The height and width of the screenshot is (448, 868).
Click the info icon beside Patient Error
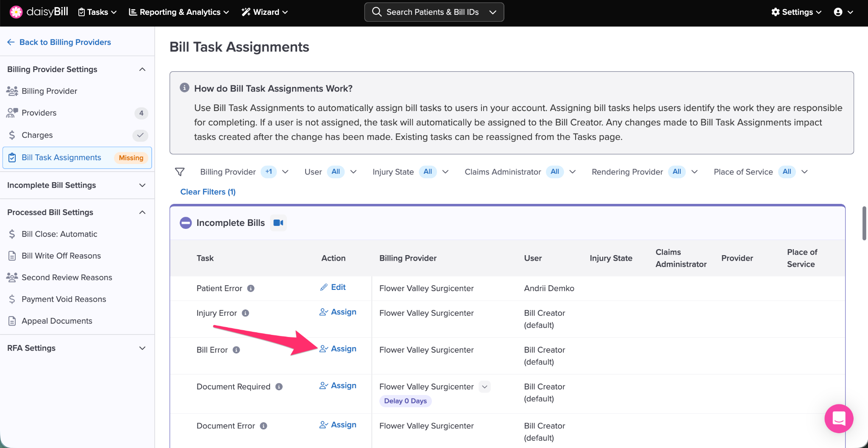[251, 289]
